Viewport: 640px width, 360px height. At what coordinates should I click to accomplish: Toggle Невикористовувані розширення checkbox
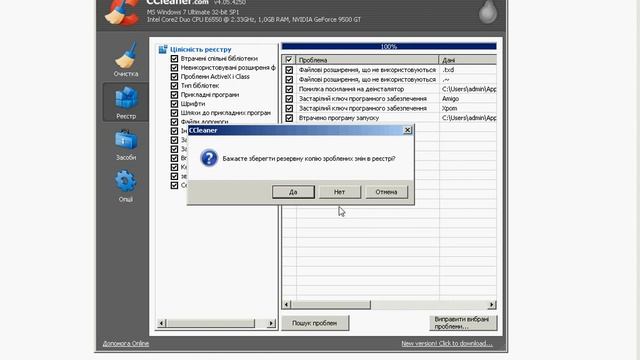tap(174, 68)
